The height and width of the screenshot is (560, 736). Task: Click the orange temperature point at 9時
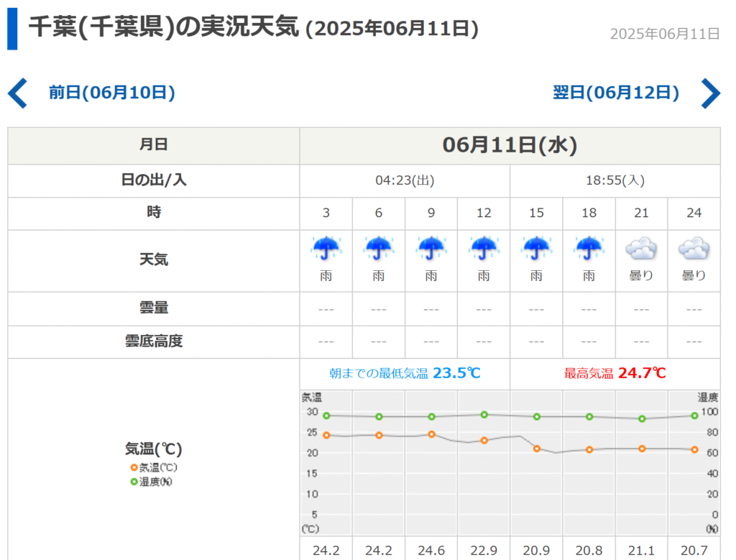click(x=431, y=434)
